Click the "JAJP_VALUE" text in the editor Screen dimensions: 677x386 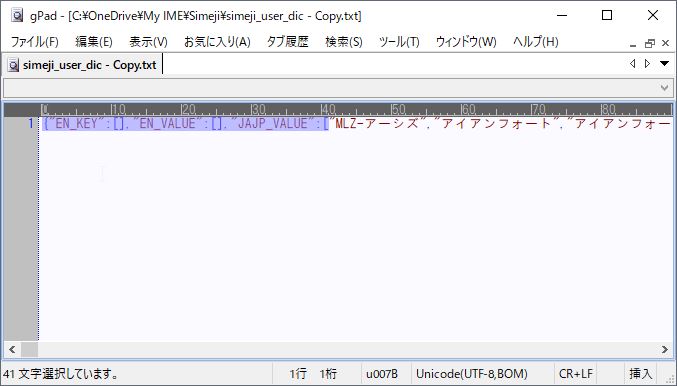(x=272, y=124)
